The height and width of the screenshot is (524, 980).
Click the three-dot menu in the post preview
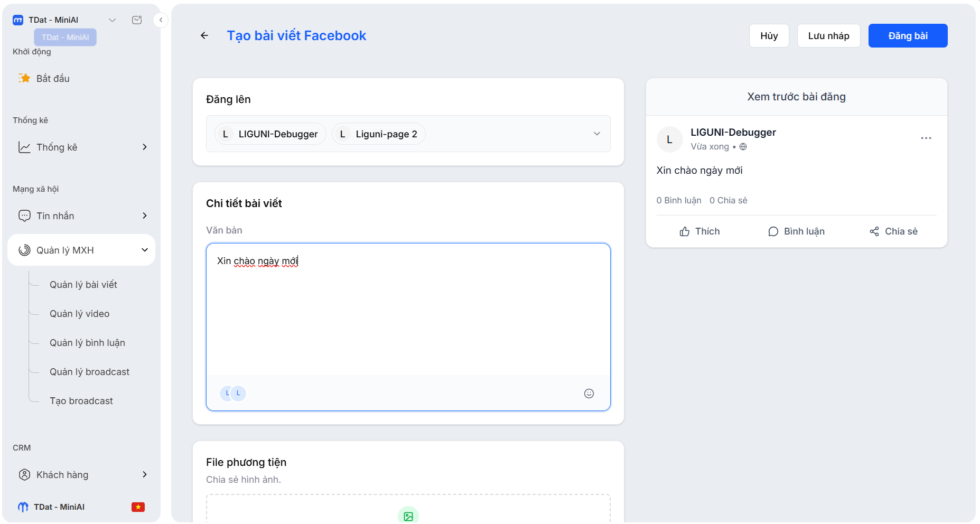click(926, 138)
